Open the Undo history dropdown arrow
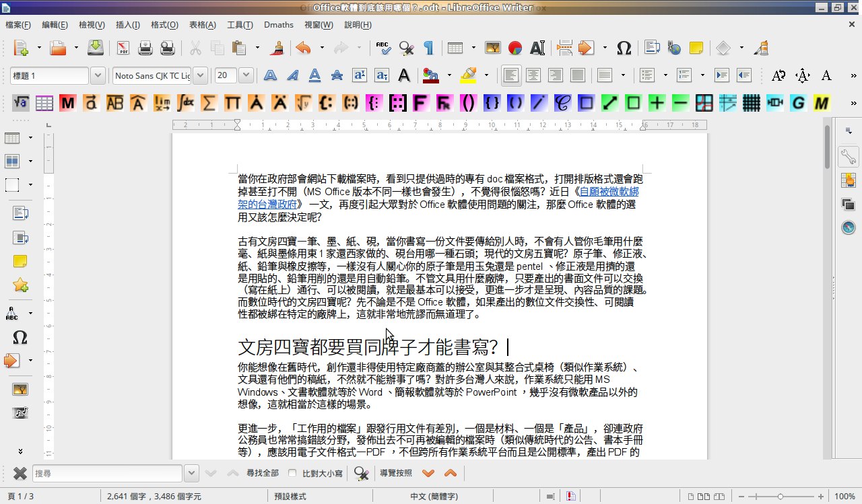 [x=321, y=48]
